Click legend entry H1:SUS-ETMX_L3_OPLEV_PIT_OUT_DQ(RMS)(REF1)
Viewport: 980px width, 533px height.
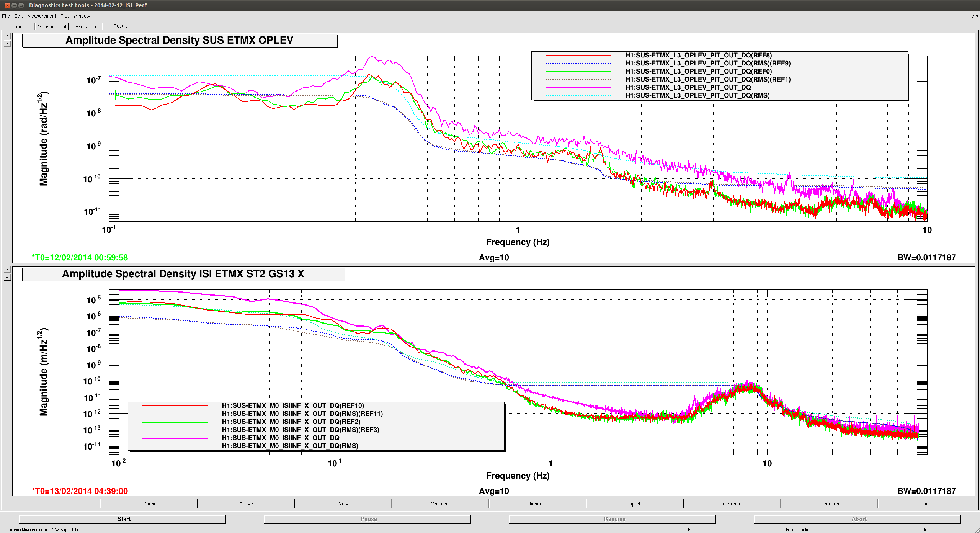[x=708, y=79]
